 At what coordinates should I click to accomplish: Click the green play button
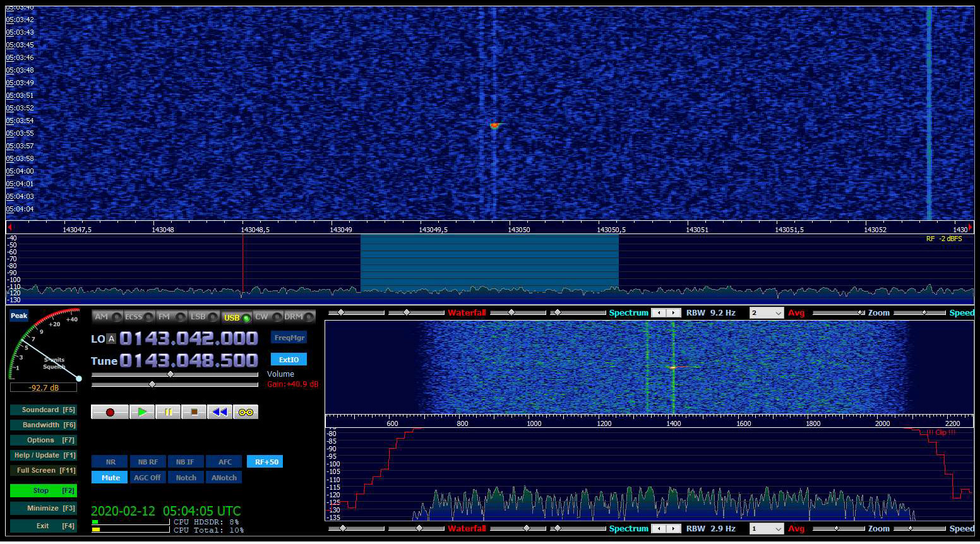click(x=142, y=412)
